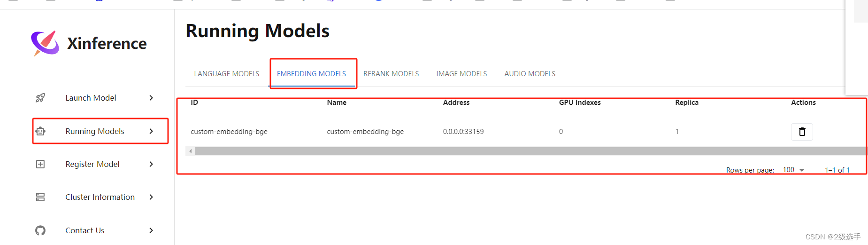
Task: Open the rows per page dropdown
Action: tap(793, 170)
